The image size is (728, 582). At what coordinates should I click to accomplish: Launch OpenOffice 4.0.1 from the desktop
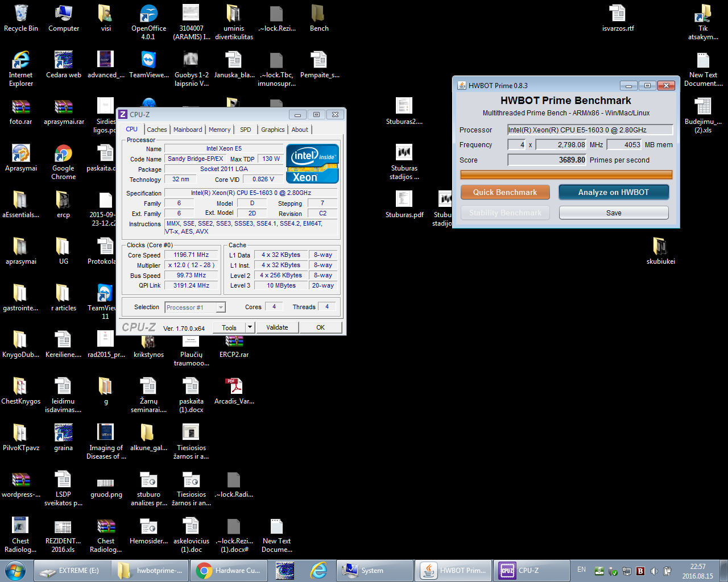tap(148, 22)
